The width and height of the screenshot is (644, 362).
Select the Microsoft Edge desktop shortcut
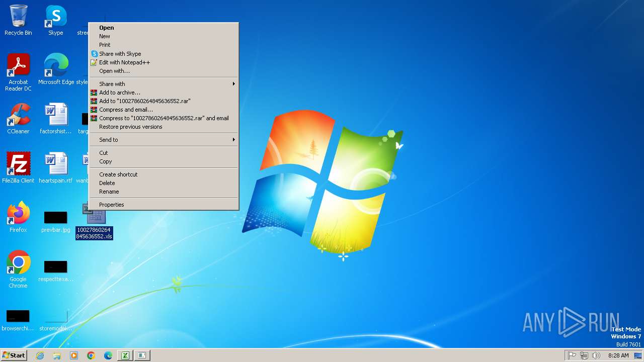[x=56, y=69]
